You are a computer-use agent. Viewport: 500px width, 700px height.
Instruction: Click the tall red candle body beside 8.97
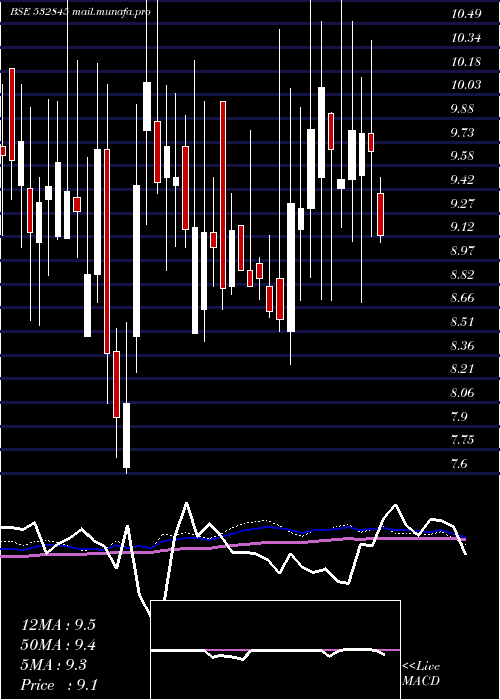[x=223, y=195]
